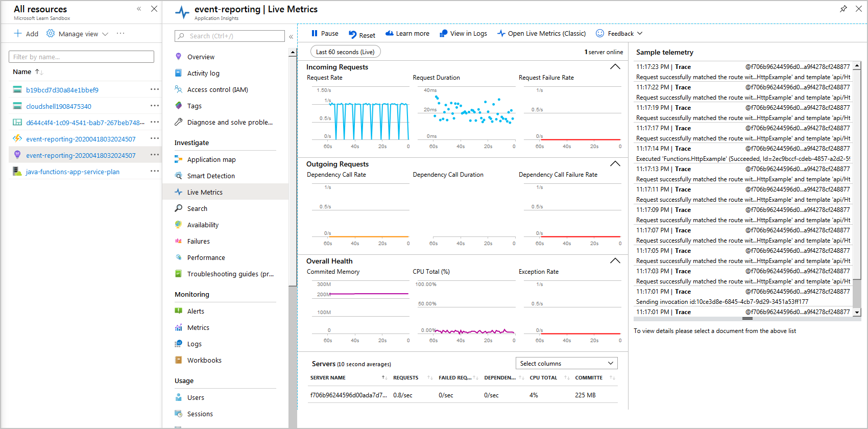Click the Sessions icon
The height and width of the screenshot is (429, 868).
[x=178, y=414]
